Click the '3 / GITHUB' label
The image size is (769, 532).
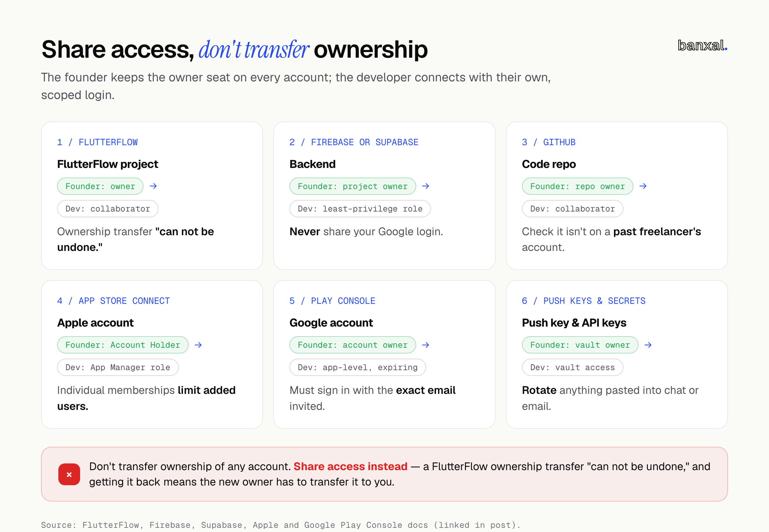click(549, 142)
